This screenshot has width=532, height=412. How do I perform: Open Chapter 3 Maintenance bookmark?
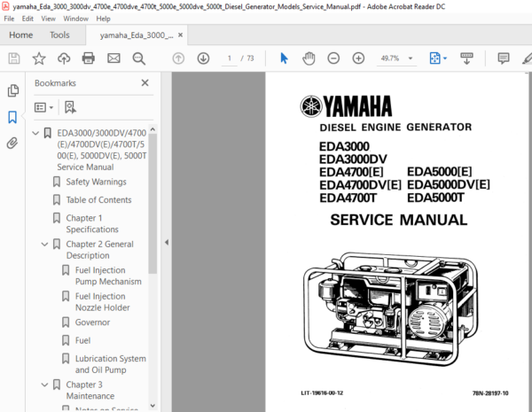(90, 391)
